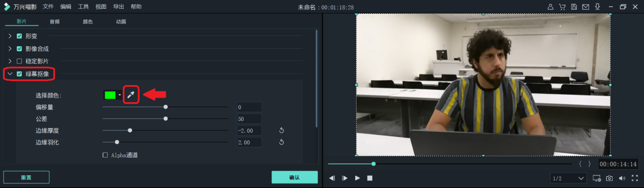This screenshot has height=188, width=644.
Task: Reset the 边缘羽化 value
Action: [x=281, y=142]
